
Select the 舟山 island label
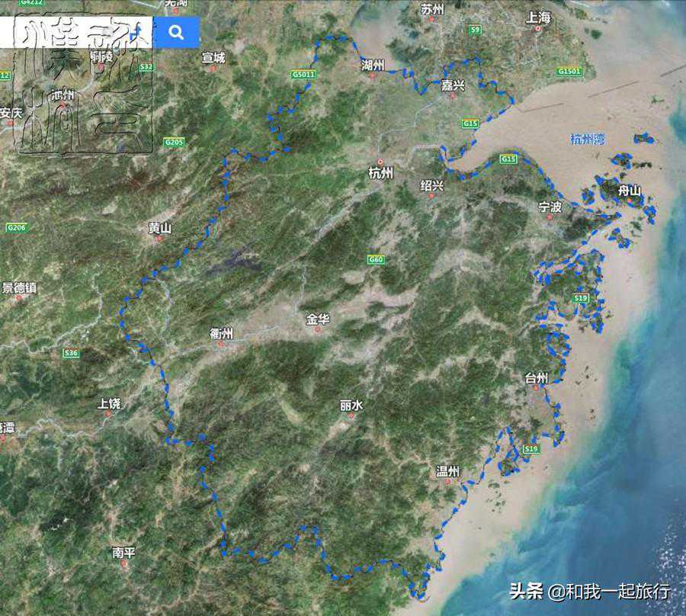point(630,191)
